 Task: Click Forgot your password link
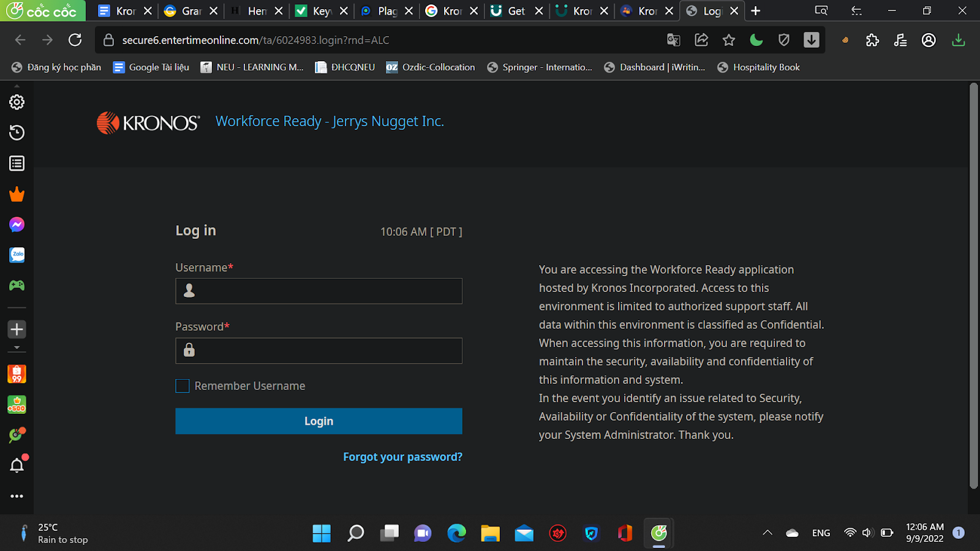click(x=403, y=457)
